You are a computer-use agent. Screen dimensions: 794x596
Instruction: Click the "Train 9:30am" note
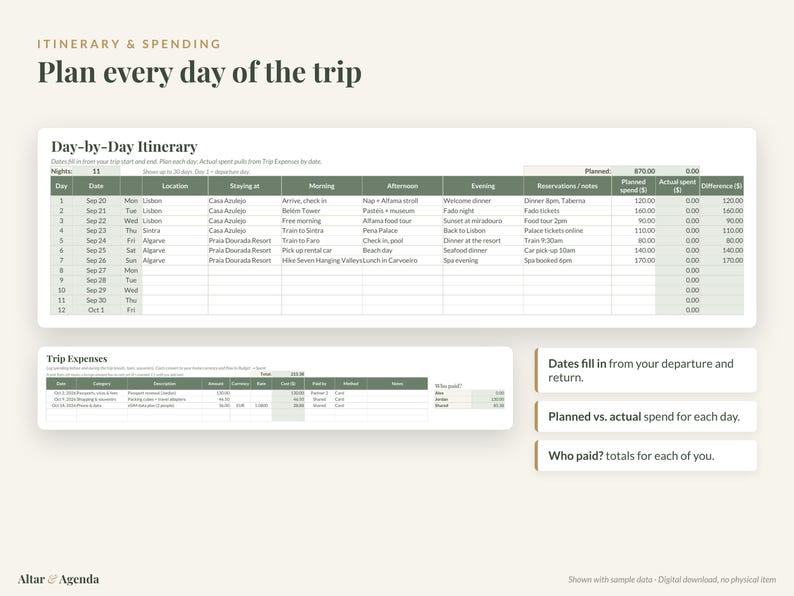[567, 241]
